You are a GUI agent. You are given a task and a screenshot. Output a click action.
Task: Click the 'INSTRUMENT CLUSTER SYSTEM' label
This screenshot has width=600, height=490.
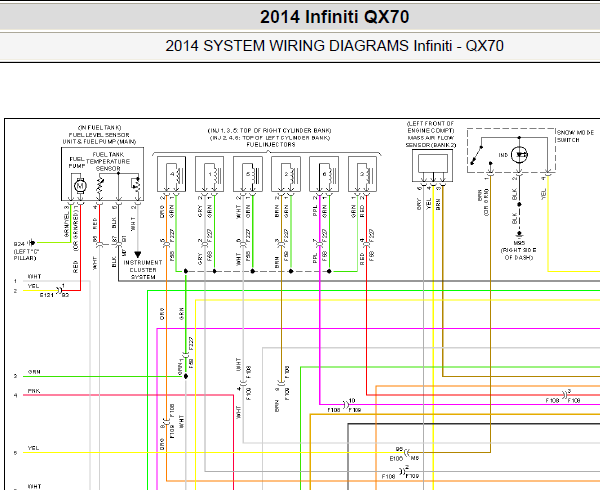(x=143, y=270)
